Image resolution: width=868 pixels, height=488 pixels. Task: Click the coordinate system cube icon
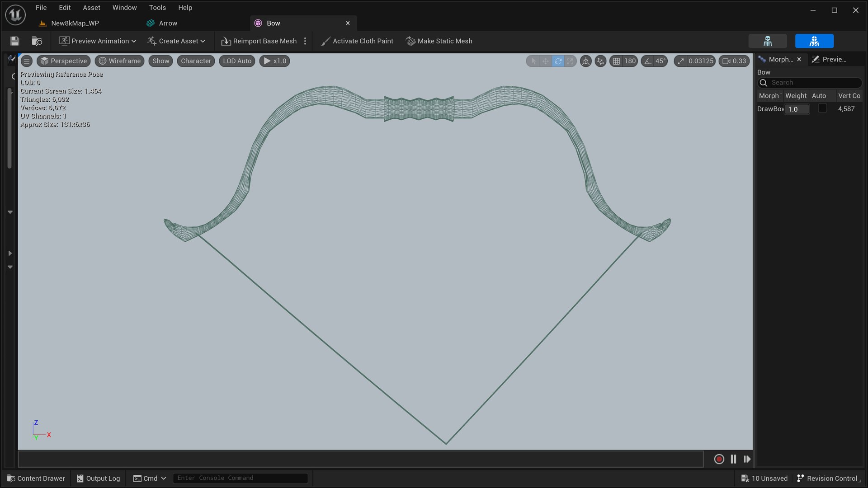pos(586,61)
